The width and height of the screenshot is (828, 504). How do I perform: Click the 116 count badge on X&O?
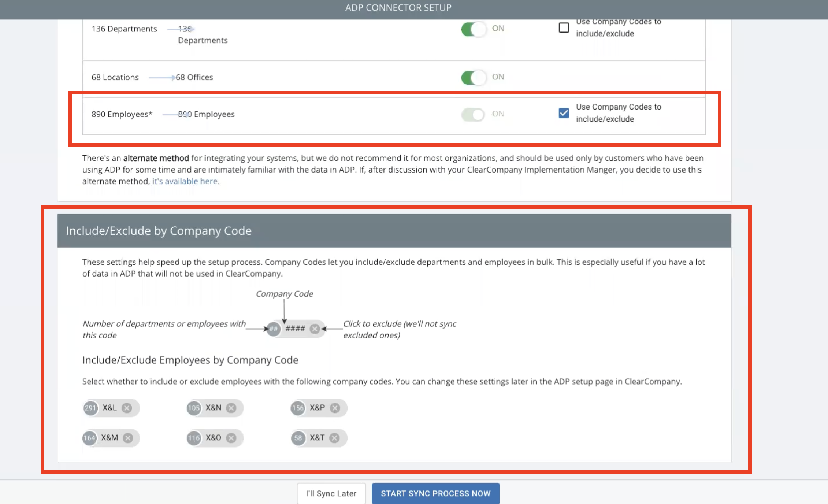coord(194,438)
